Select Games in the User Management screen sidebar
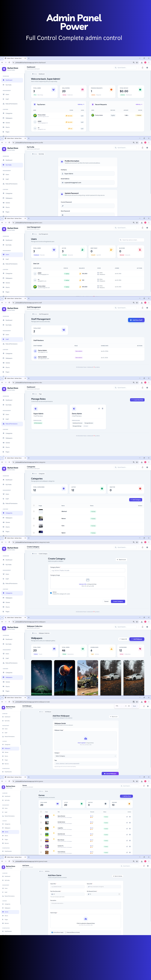This screenshot has width=151, height=980. pos(8,283)
